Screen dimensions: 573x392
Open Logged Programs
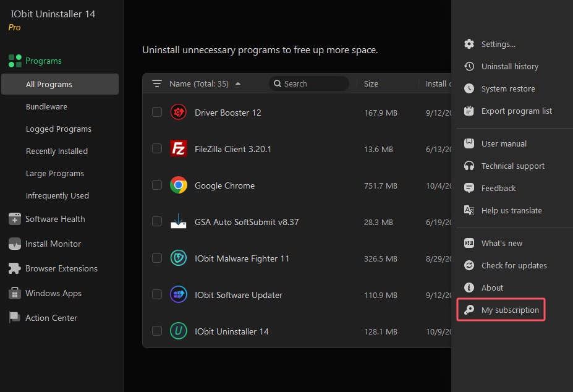point(59,129)
